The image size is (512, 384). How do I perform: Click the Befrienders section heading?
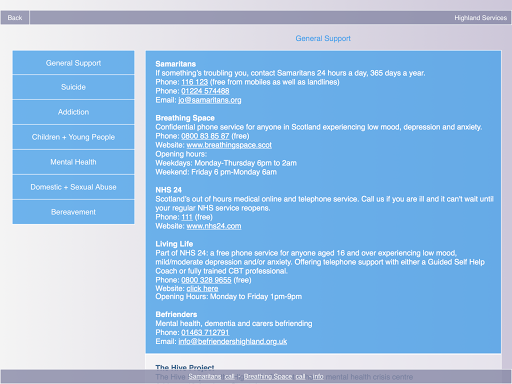(x=176, y=314)
